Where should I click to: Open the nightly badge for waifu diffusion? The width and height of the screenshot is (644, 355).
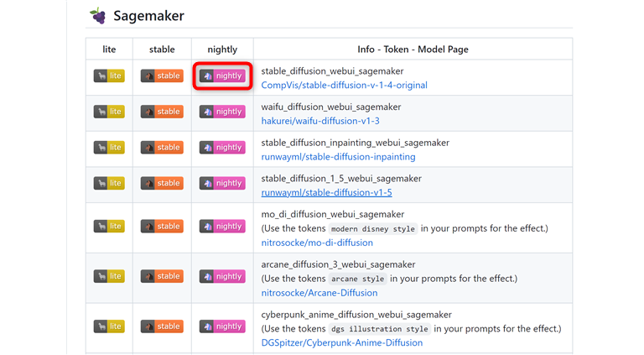click(222, 112)
